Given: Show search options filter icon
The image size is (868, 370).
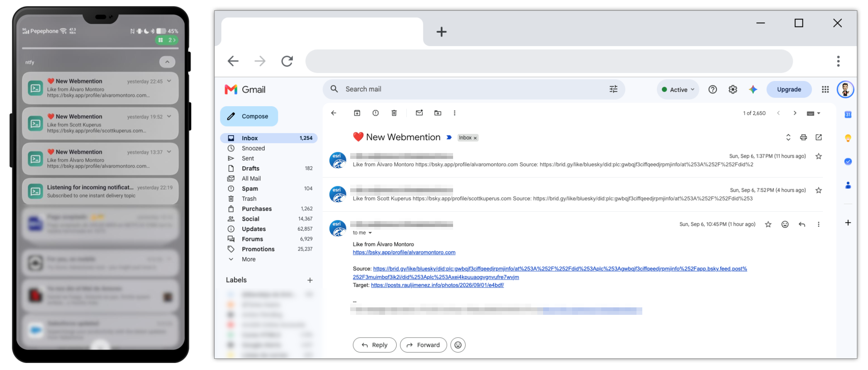Looking at the screenshot, I should point(613,89).
